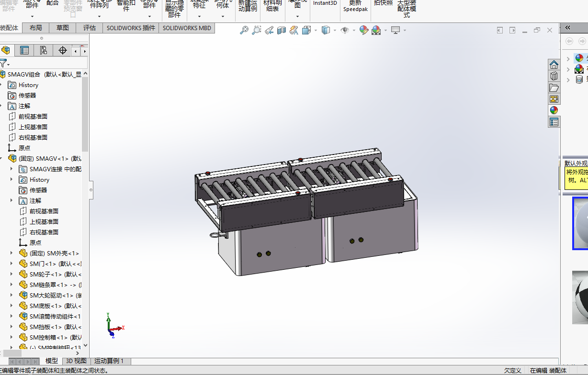Open Hide/Show Items dropdown arrow

[354, 31]
